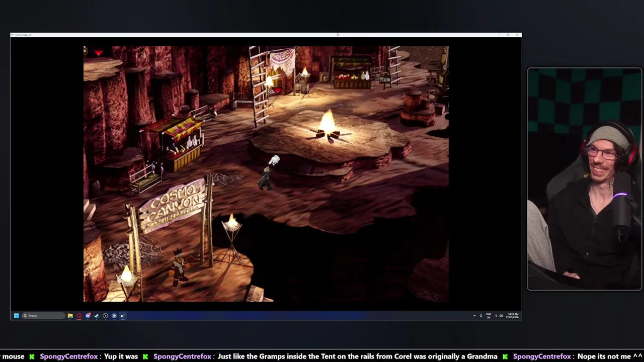644x362 pixels.
Task: Open the volume tray icon
Action: tap(501, 316)
